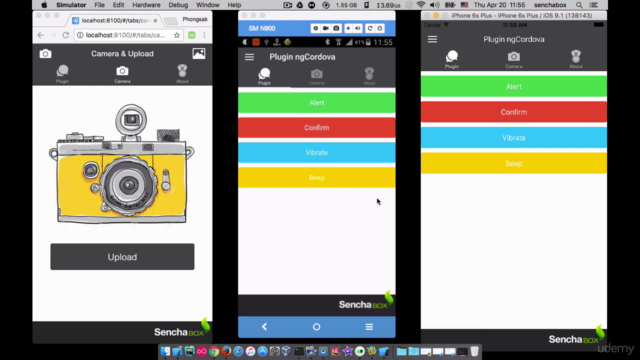Open the Apple menu
The width and height of the screenshot is (640, 360).
(44, 5)
